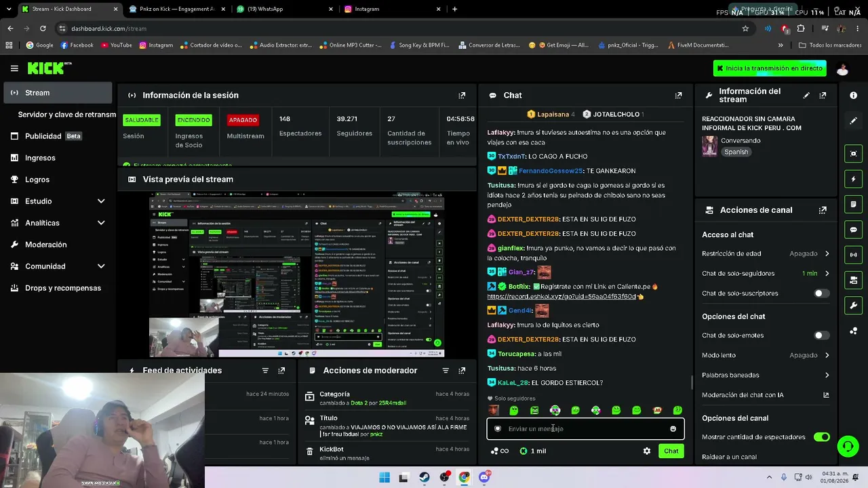Click the pencil icon in the right rail
This screenshot has height=488, width=868.
click(x=853, y=121)
